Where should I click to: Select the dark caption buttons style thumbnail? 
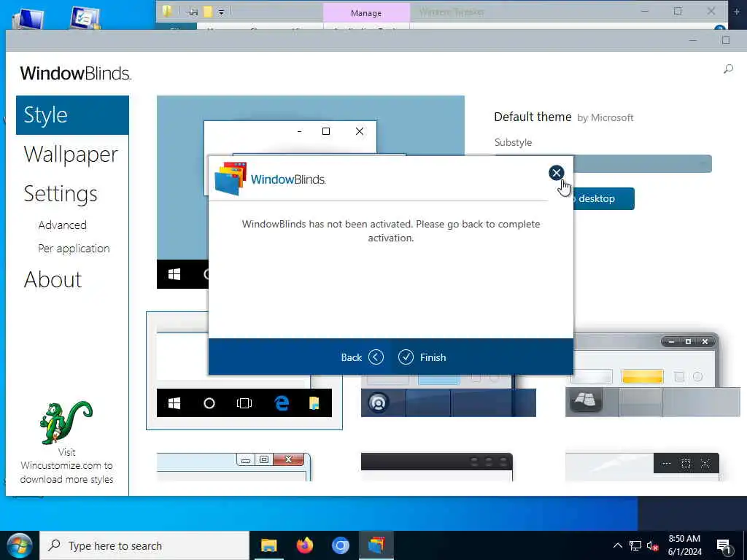pyautogui.click(x=642, y=467)
